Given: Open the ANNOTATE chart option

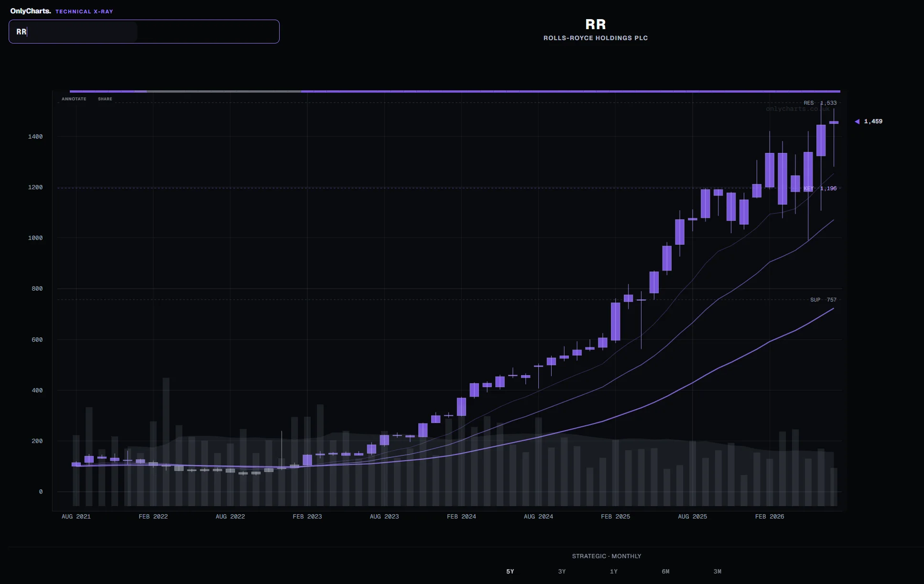Looking at the screenshot, I should [74, 99].
